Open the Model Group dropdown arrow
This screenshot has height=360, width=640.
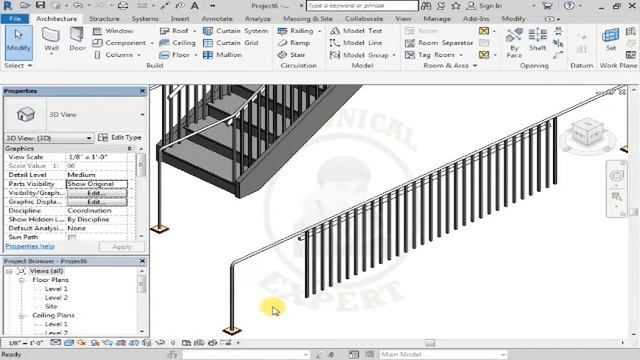(394, 55)
